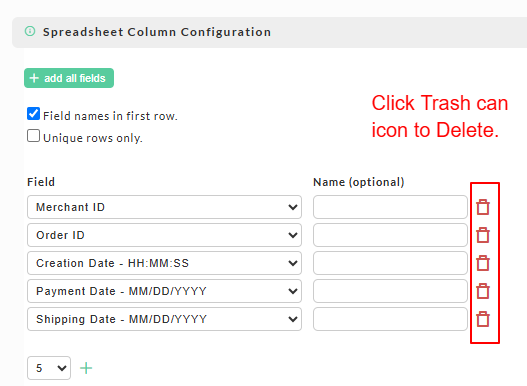
Task: Click the info icon beside Spreadsheet Column Configuration
Action: (30, 31)
